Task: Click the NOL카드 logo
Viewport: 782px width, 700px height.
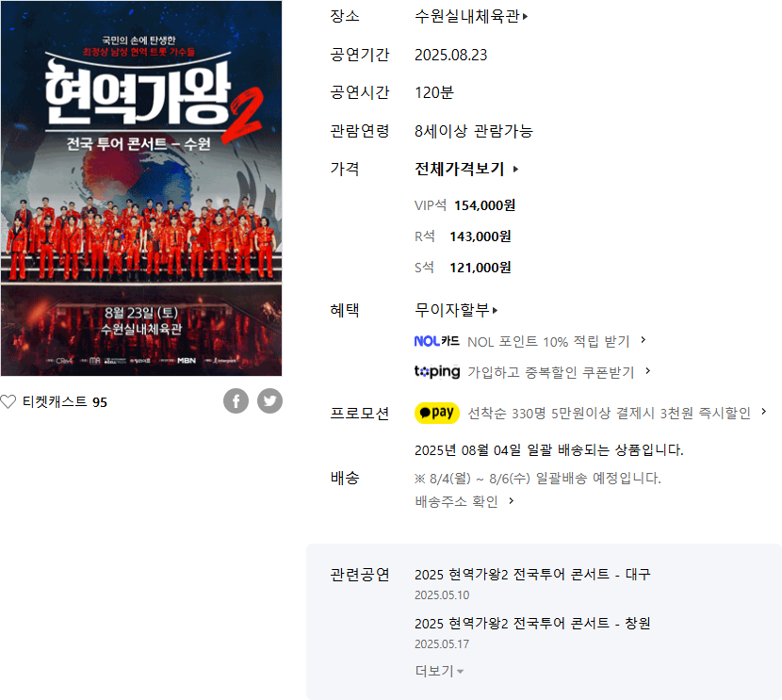Action: point(437,342)
